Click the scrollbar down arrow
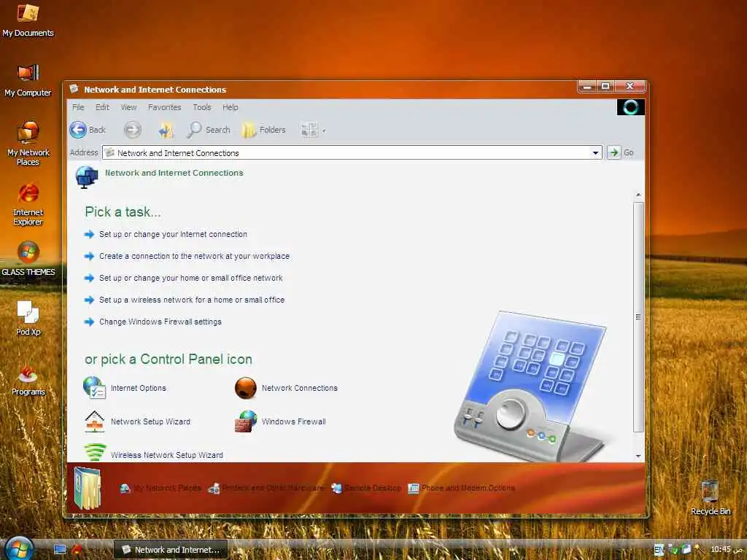Screen dimensions: 747x560 pyautogui.click(x=638, y=456)
